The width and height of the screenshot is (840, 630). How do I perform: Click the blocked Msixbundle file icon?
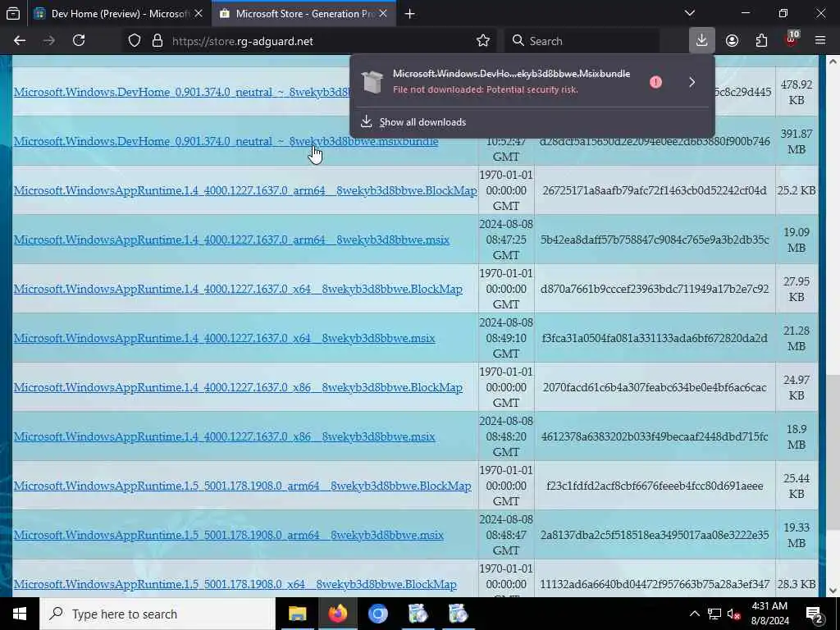[x=372, y=82]
